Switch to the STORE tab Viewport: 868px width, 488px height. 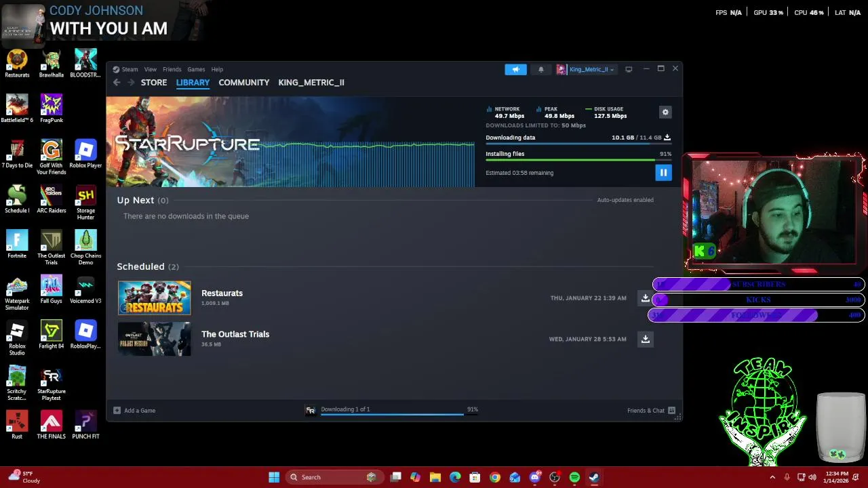(x=154, y=83)
